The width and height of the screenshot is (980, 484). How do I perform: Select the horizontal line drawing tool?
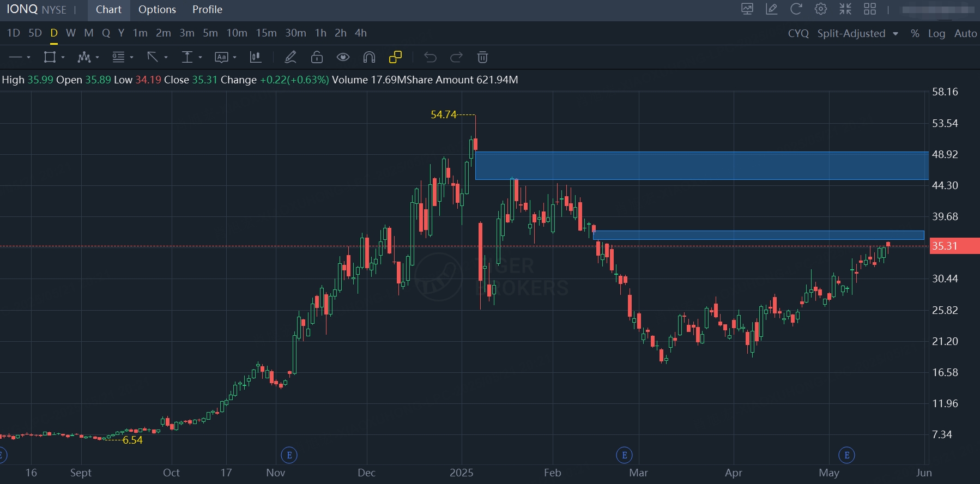pyautogui.click(x=15, y=57)
